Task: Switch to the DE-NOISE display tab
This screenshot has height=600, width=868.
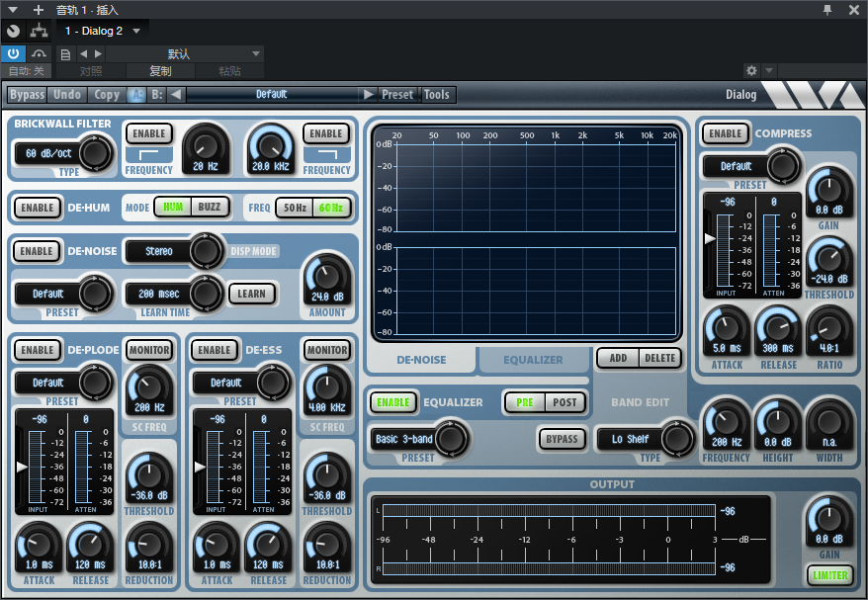Action: [x=421, y=360]
